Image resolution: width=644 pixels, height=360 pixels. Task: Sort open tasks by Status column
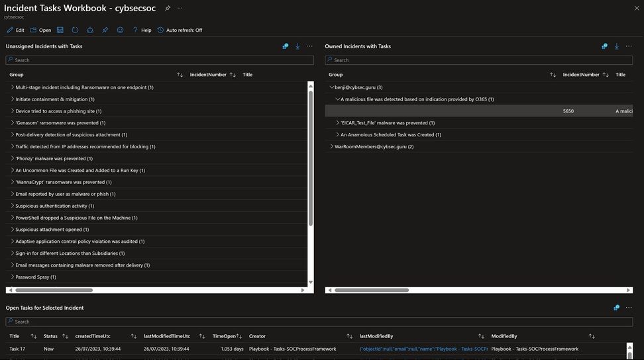tap(66, 336)
